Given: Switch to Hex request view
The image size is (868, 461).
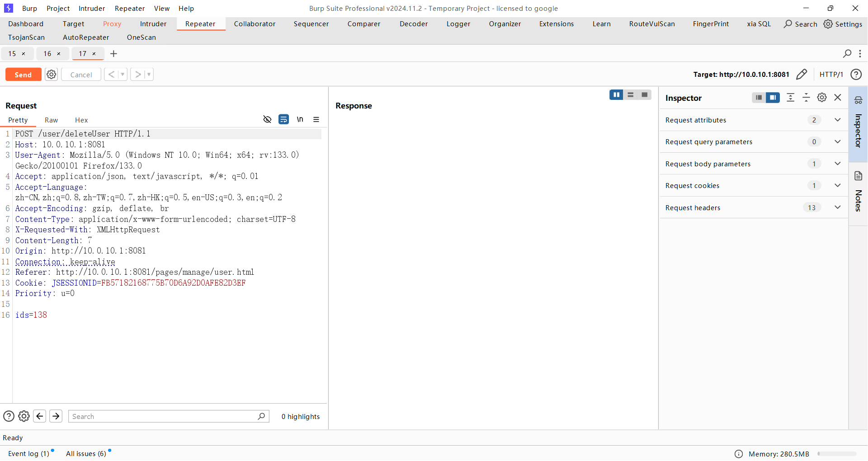Looking at the screenshot, I should [x=81, y=120].
